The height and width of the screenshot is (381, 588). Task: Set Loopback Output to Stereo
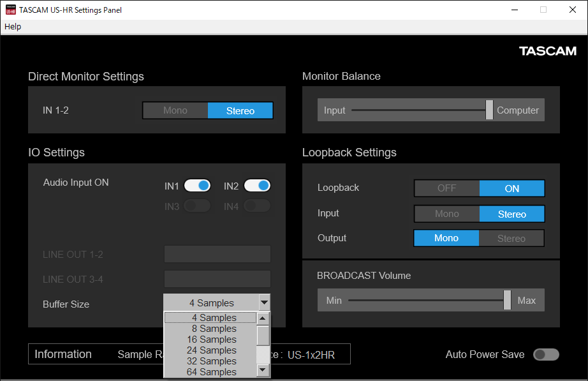pyautogui.click(x=511, y=239)
